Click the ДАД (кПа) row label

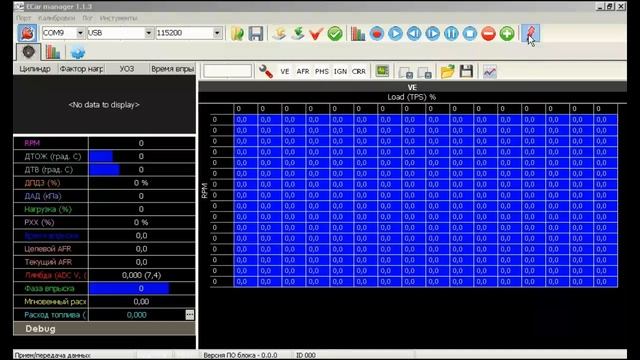point(43,196)
